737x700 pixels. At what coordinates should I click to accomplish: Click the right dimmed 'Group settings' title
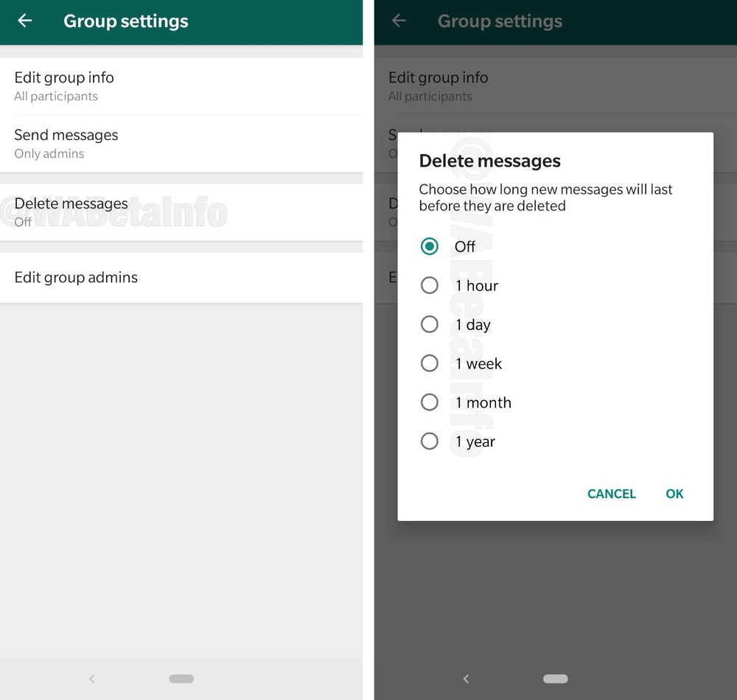click(x=500, y=21)
